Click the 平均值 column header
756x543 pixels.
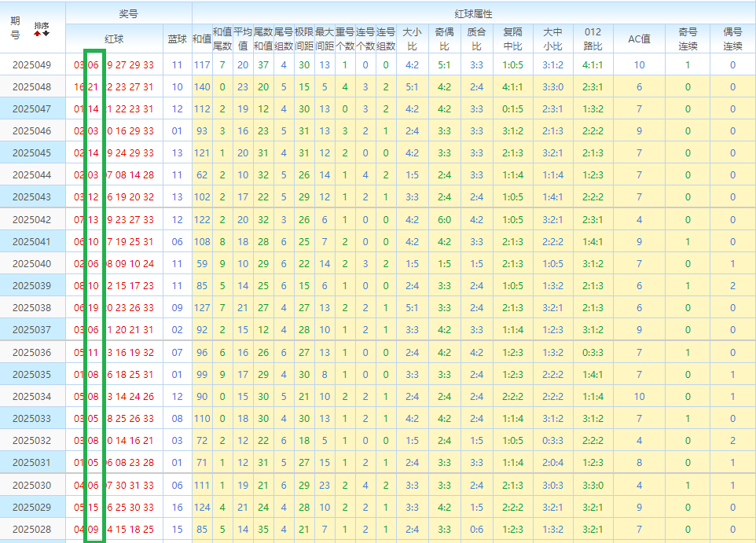(x=243, y=39)
